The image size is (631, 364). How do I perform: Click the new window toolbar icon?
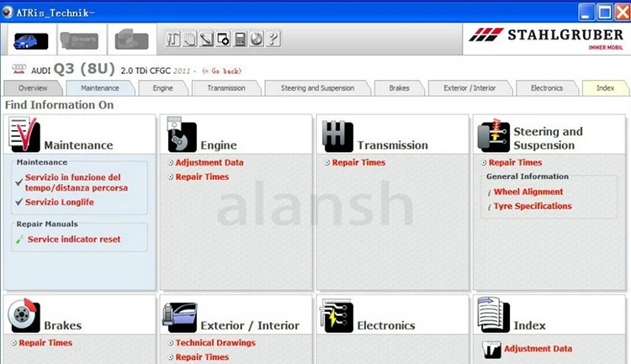(x=223, y=39)
